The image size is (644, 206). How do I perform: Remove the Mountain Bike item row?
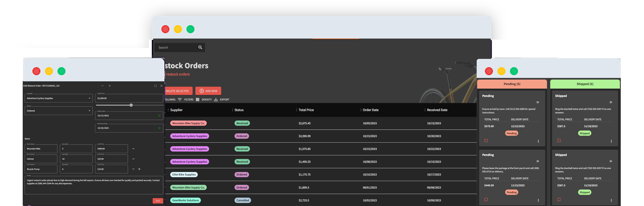click(x=133, y=149)
